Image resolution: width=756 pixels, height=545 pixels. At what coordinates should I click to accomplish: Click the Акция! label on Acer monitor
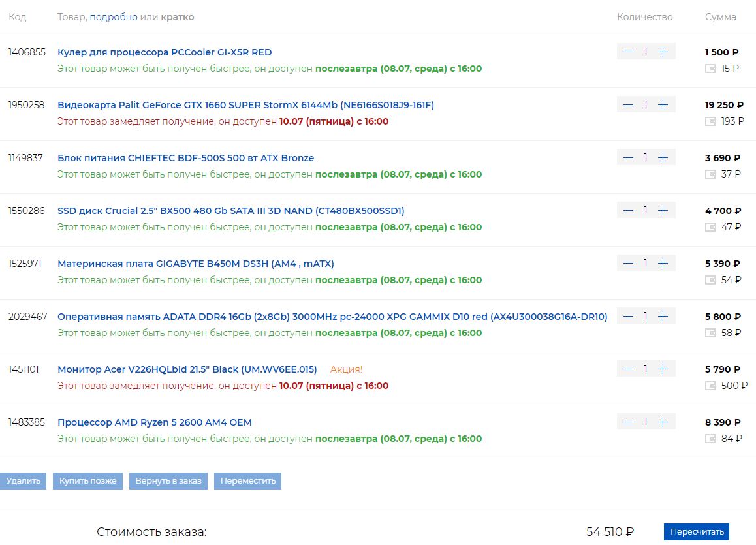(x=346, y=369)
